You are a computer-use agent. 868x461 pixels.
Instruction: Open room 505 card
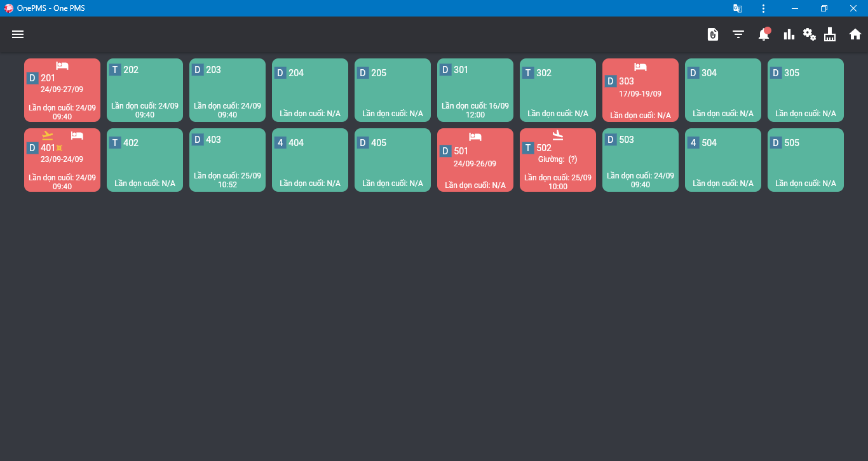pyautogui.click(x=806, y=160)
